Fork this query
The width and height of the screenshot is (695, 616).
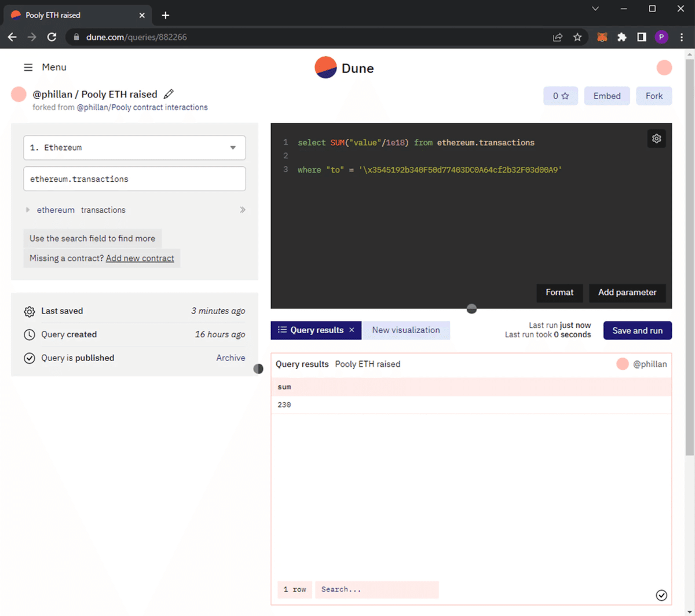click(654, 96)
